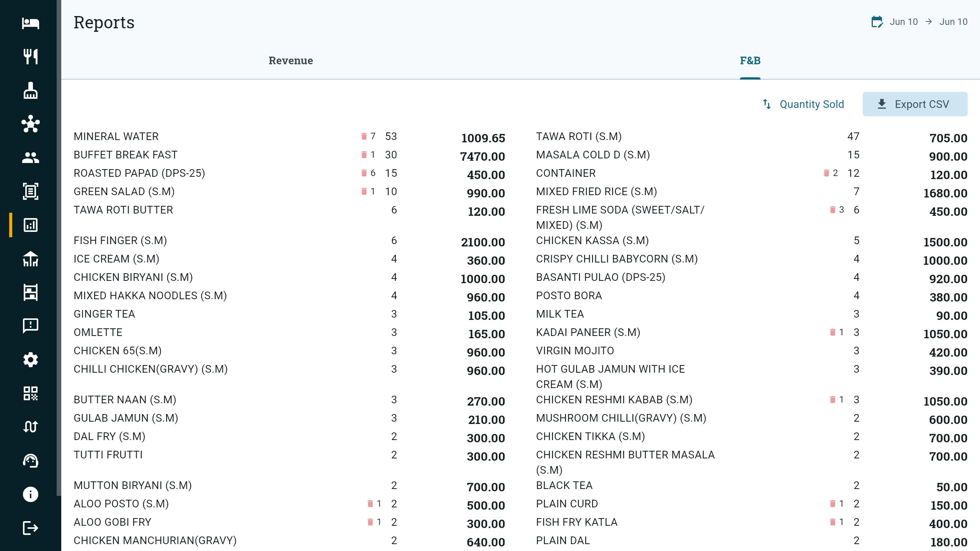Open the feedback message sidebar icon

[x=30, y=326]
